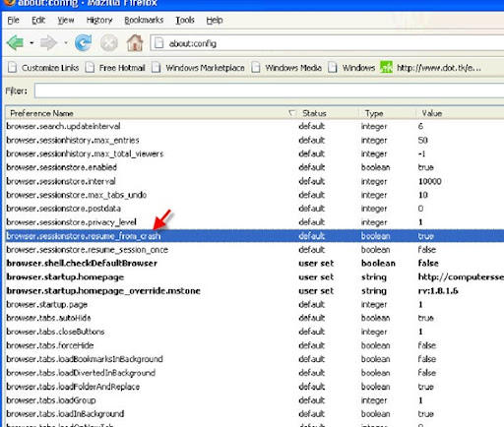
Task: Open the Windows bookmark
Action: coord(351,68)
